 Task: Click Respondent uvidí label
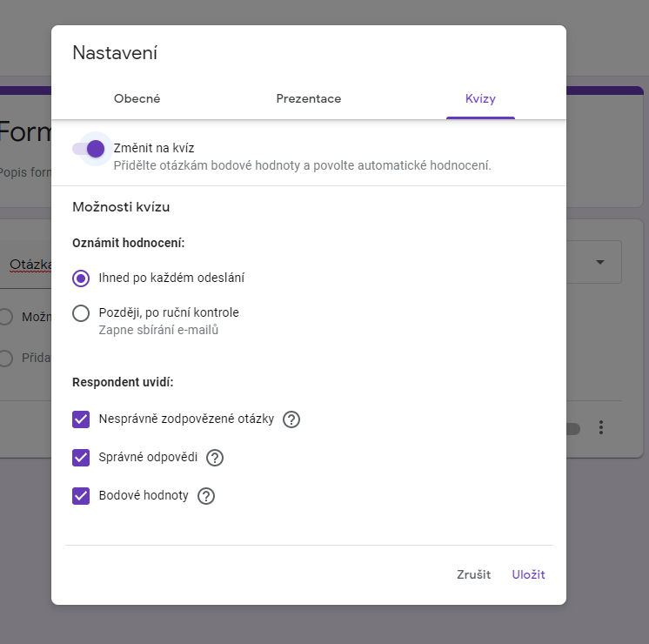123,382
